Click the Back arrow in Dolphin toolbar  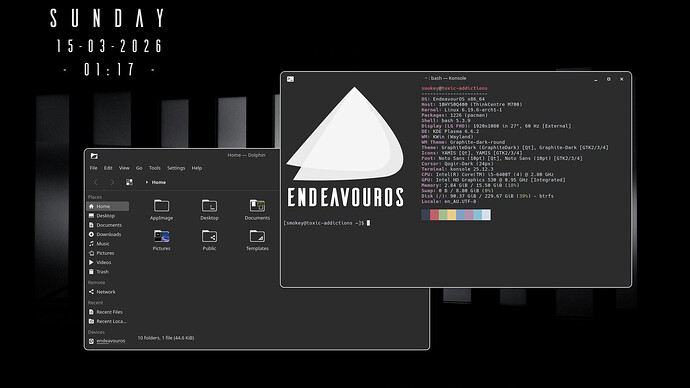click(95, 182)
